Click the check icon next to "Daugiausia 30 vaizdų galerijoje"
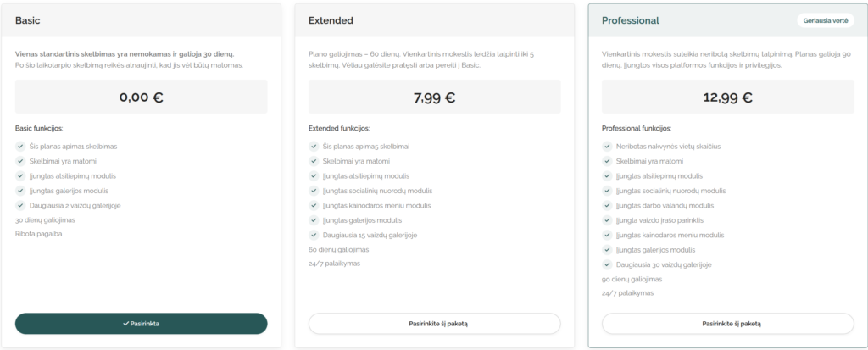The height and width of the screenshot is (350, 868). [607, 264]
